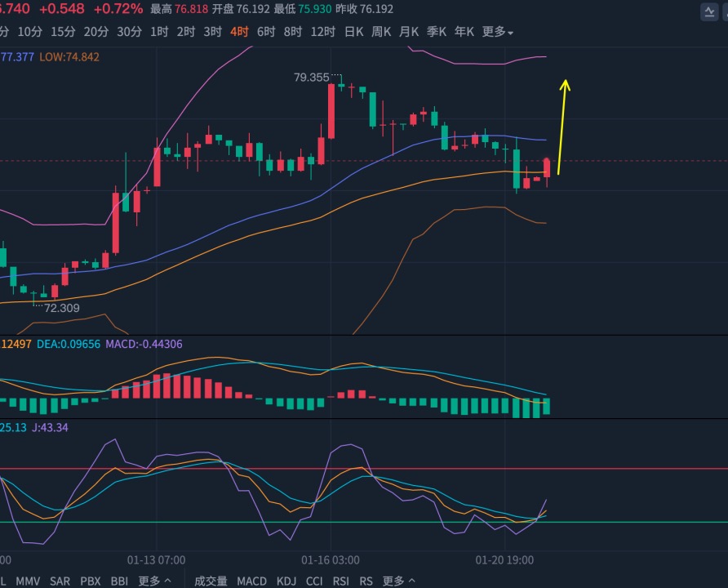Choose the 1时 timeframe
This screenshot has width=728, height=588.
[x=159, y=32]
